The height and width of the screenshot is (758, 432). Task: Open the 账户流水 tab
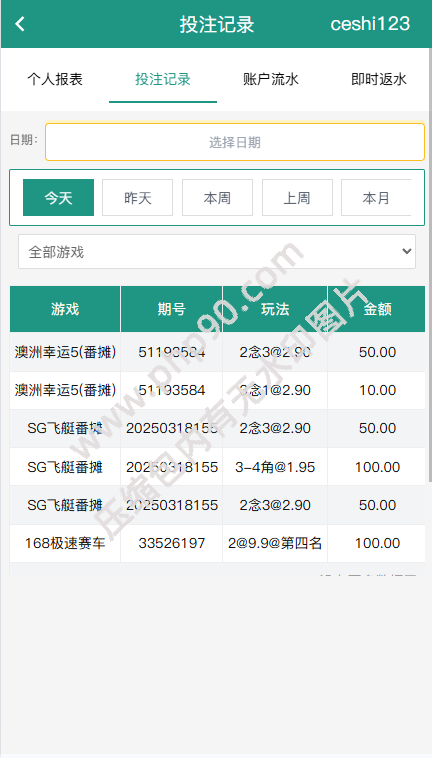click(x=271, y=79)
